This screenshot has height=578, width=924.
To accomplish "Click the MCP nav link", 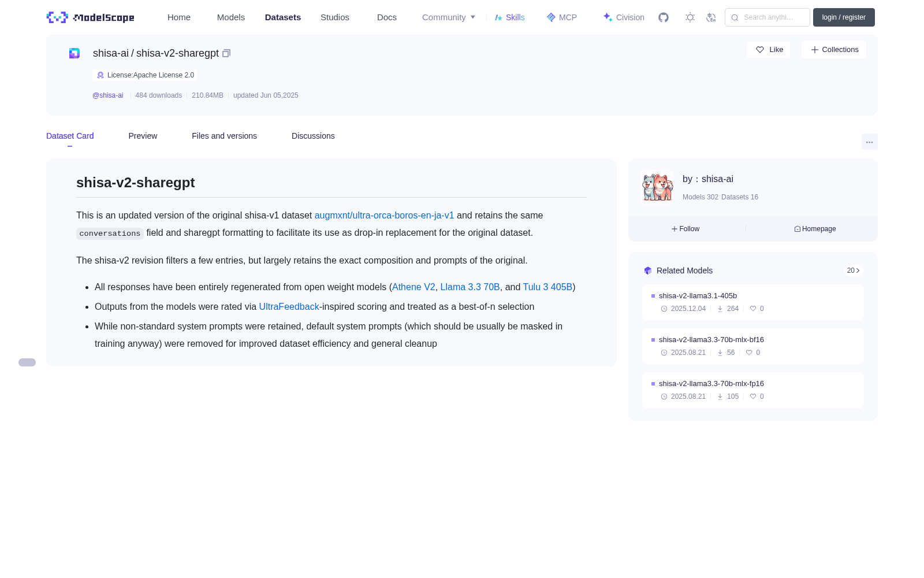I will coord(561,17).
